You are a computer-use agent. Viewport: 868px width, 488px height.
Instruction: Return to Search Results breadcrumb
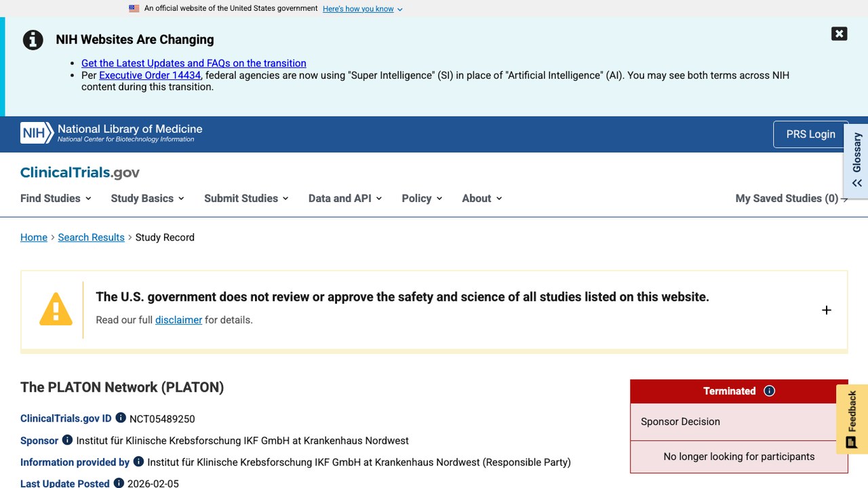pos(91,237)
